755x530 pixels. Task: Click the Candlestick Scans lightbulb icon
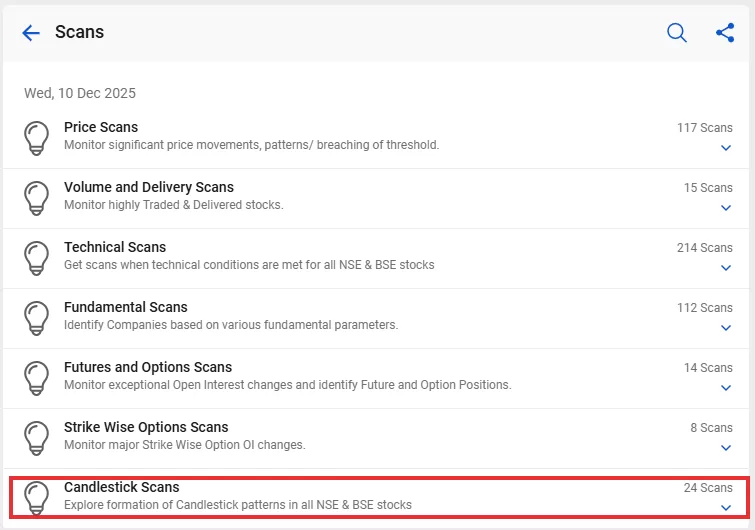37,496
